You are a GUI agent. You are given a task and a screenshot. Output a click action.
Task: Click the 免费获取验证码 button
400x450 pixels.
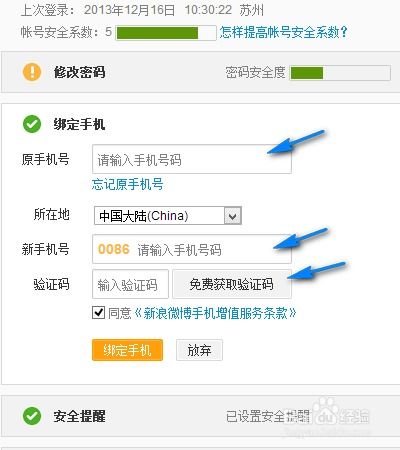[x=232, y=284]
